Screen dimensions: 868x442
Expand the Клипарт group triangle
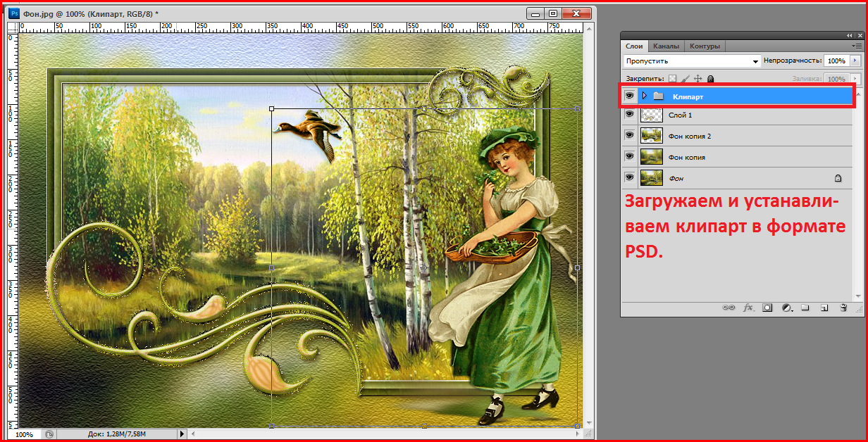(644, 95)
